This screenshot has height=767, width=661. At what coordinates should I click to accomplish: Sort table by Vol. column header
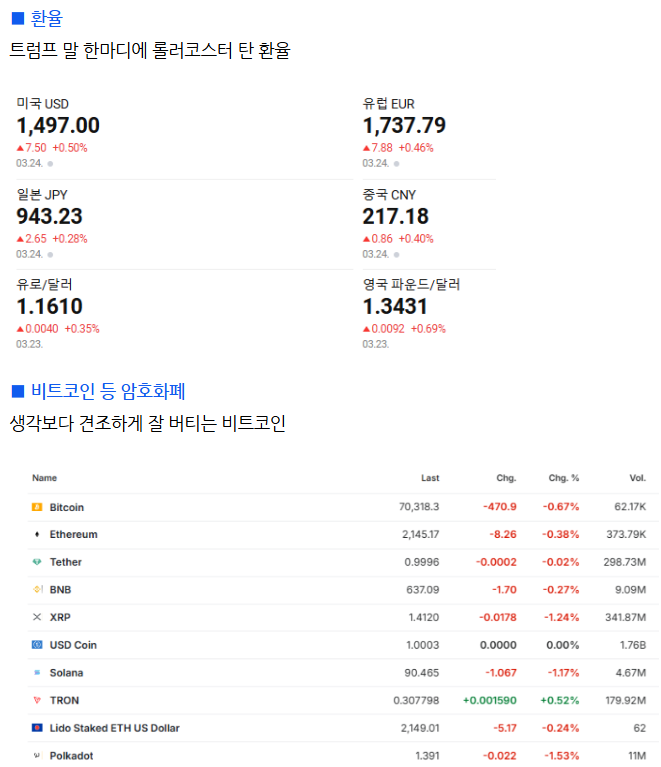pyautogui.click(x=637, y=478)
